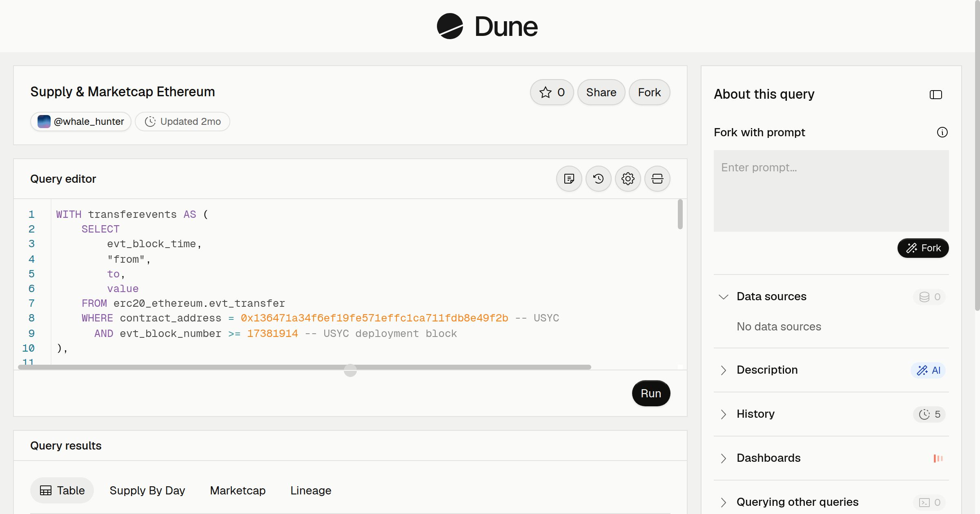Click erc20_ethereum.evt_transfer table name
Image resolution: width=980 pixels, height=514 pixels.
click(199, 304)
